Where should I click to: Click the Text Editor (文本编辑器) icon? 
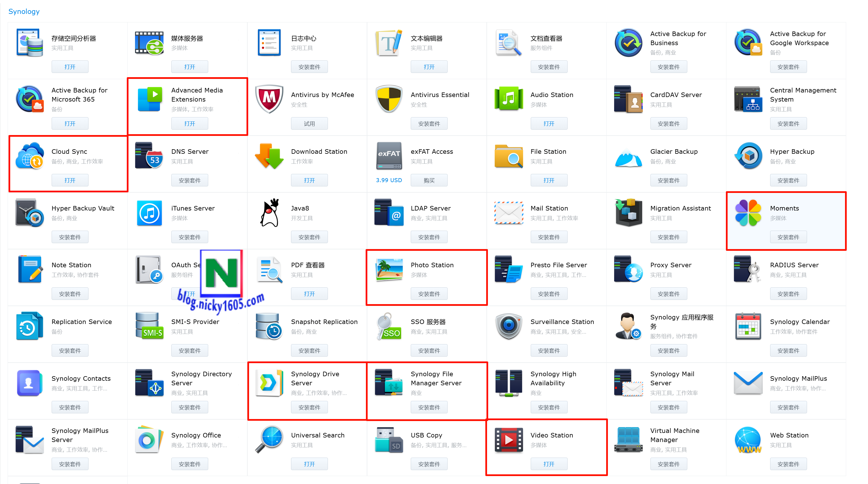(389, 43)
